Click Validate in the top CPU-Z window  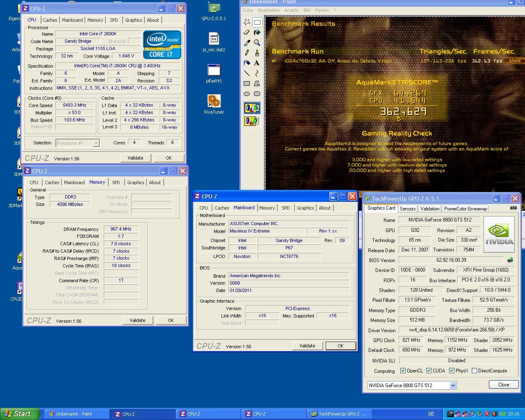pos(135,158)
